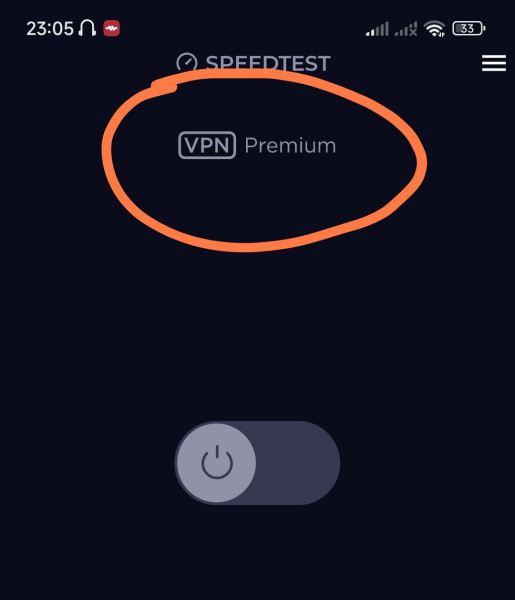Open the hamburger menu
Viewport: 515px width, 600px height.
[x=494, y=63]
